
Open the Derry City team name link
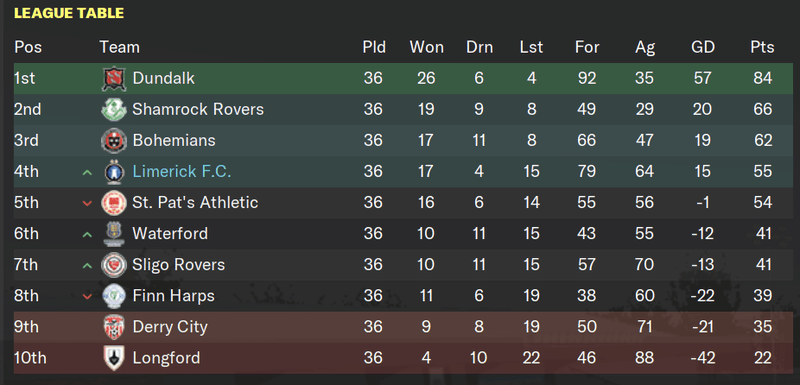pos(170,327)
